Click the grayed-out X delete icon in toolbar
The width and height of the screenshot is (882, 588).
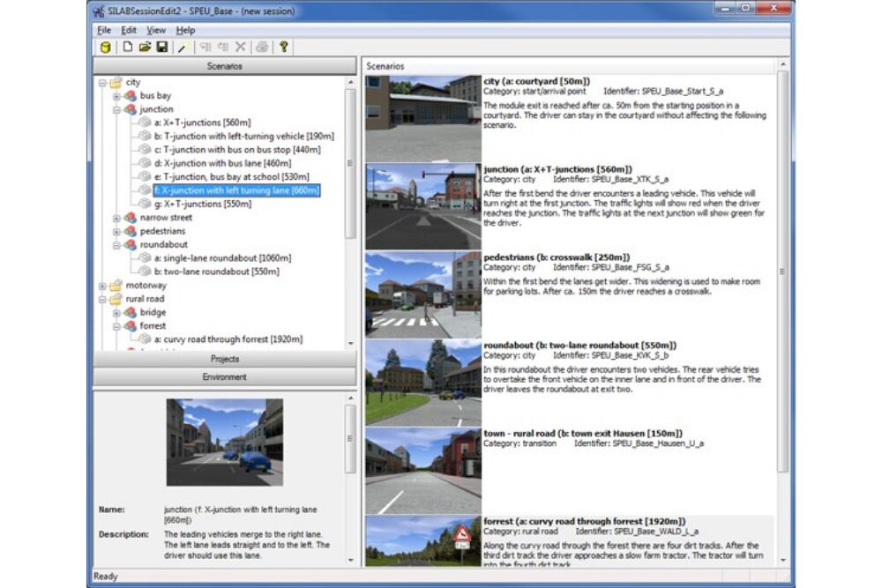point(240,48)
